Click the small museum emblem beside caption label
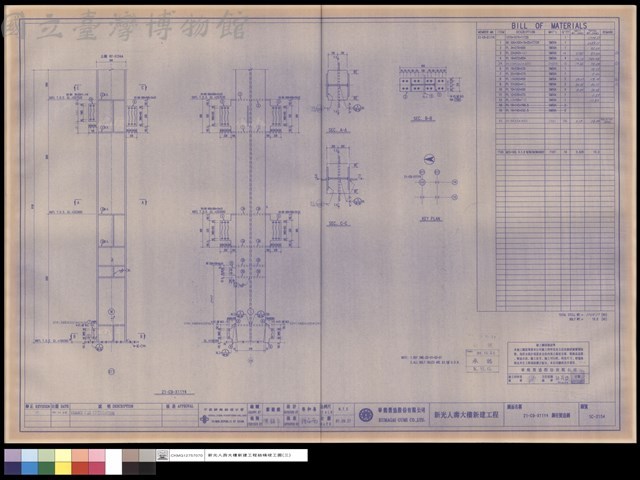The width and height of the screenshot is (640, 480). (x=162, y=455)
